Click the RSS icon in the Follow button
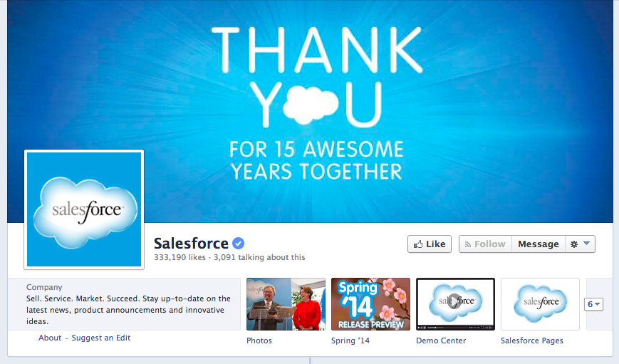Image resolution: width=619 pixels, height=364 pixels. (x=468, y=245)
